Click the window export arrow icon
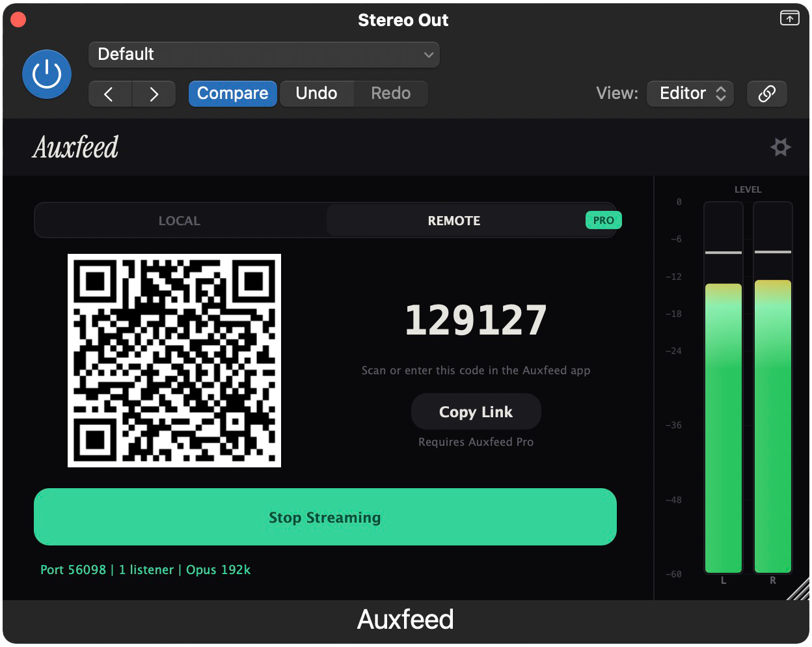 [x=789, y=18]
